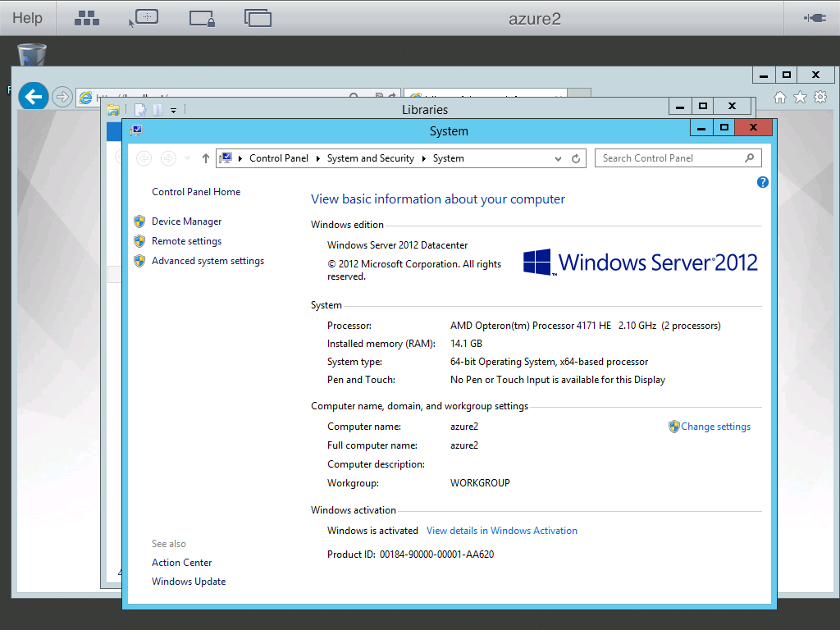Open Action Center link under See also

(x=181, y=563)
